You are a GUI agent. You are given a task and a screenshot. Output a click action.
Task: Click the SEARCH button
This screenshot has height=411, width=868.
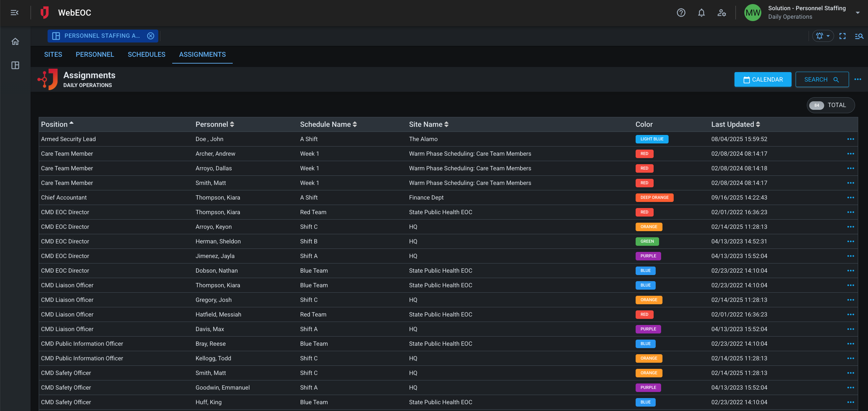tap(821, 79)
